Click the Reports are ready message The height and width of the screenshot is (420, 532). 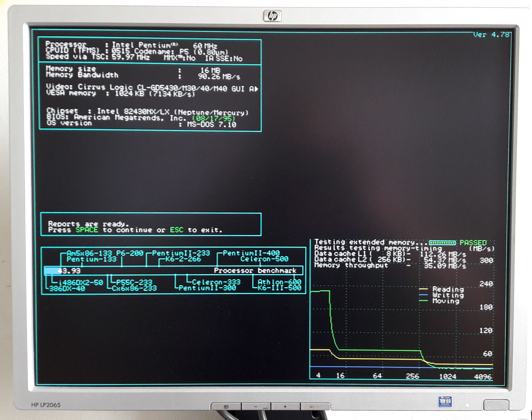[88, 224]
